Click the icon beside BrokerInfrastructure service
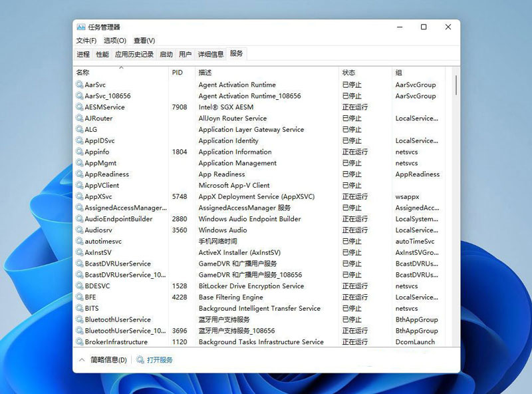Screen dimensions: 532x394 click(80, 342)
